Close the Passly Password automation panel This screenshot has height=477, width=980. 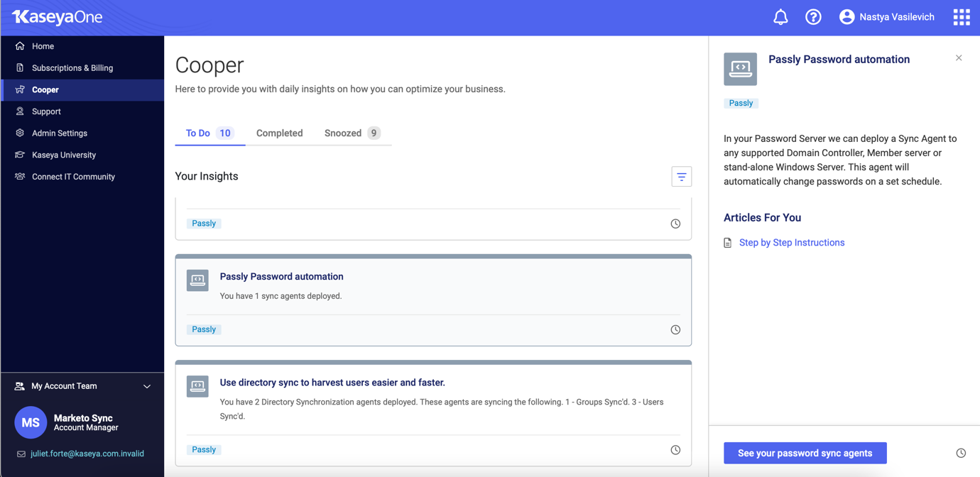click(x=958, y=58)
